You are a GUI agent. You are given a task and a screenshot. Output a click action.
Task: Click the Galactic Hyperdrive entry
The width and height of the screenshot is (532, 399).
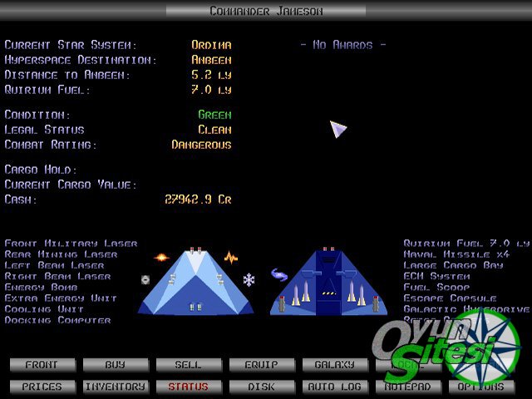click(x=466, y=309)
